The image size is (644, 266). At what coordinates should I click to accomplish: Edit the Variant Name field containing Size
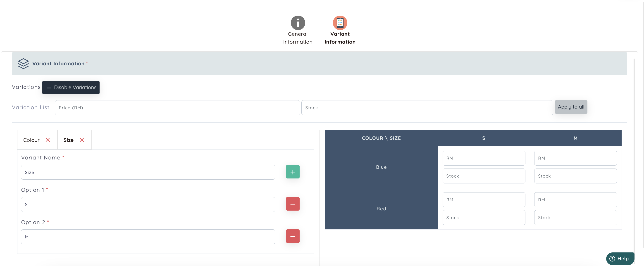pyautogui.click(x=148, y=172)
